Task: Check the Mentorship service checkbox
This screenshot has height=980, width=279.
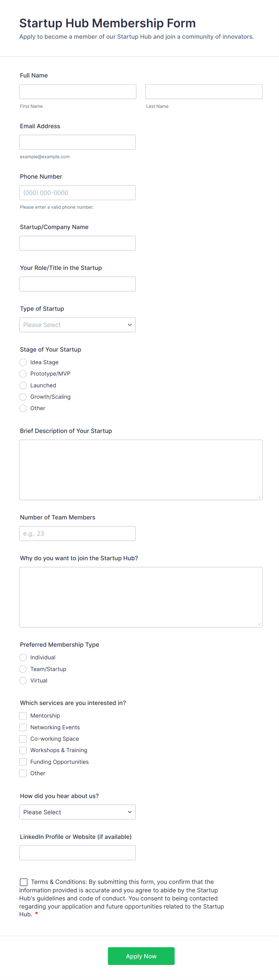Action: pos(23,715)
